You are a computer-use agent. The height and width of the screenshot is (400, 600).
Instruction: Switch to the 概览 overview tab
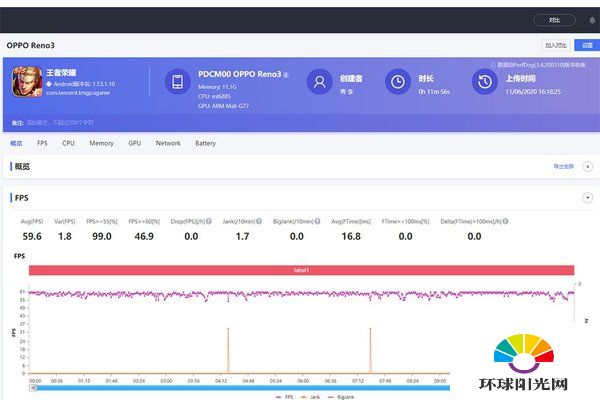pos(16,143)
